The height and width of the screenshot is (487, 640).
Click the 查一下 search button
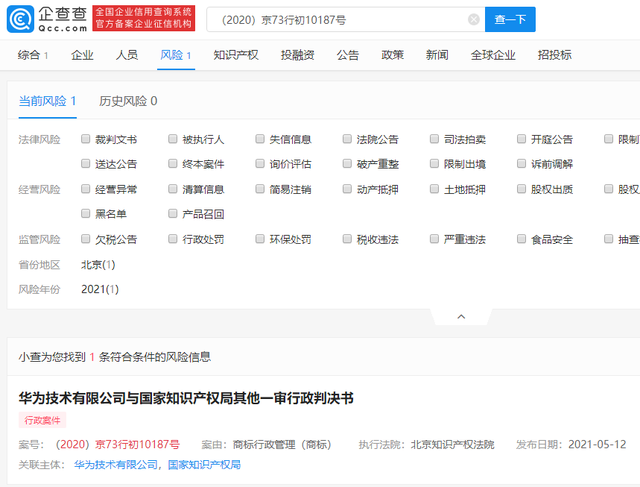(x=512, y=19)
